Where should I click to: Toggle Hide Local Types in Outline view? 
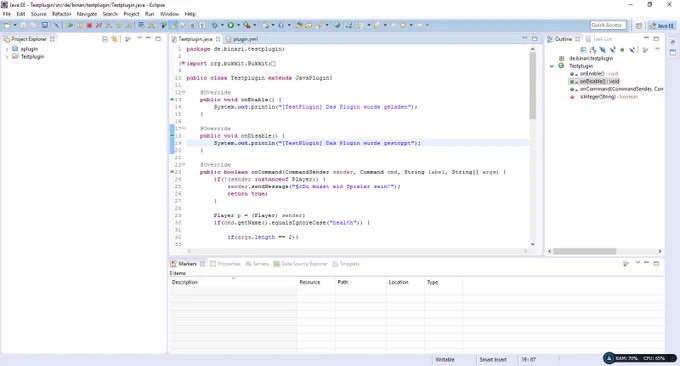632,50
